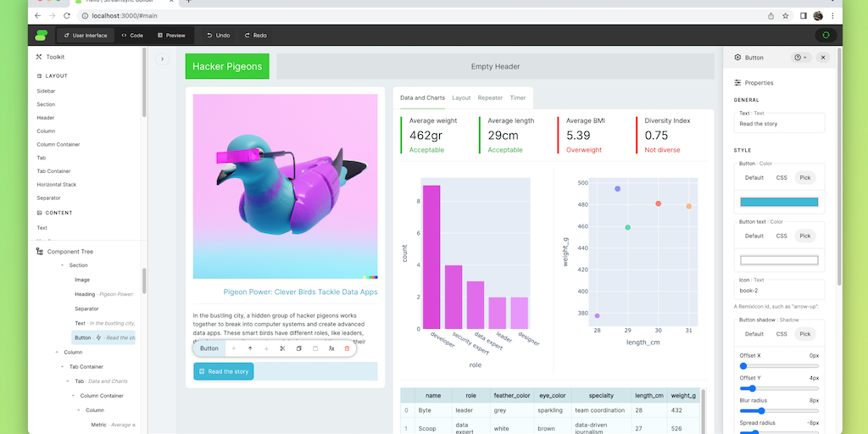Choose Pick mode for Button shadow
This screenshot has height=434, width=868.
tap(804, 334)
